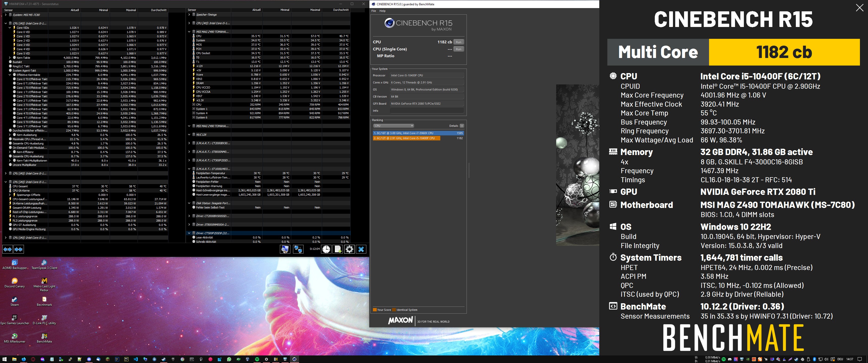Select the Vcore voltage sensor row
The height and width of the screenshot is (363, 868).
coord(271,75)
